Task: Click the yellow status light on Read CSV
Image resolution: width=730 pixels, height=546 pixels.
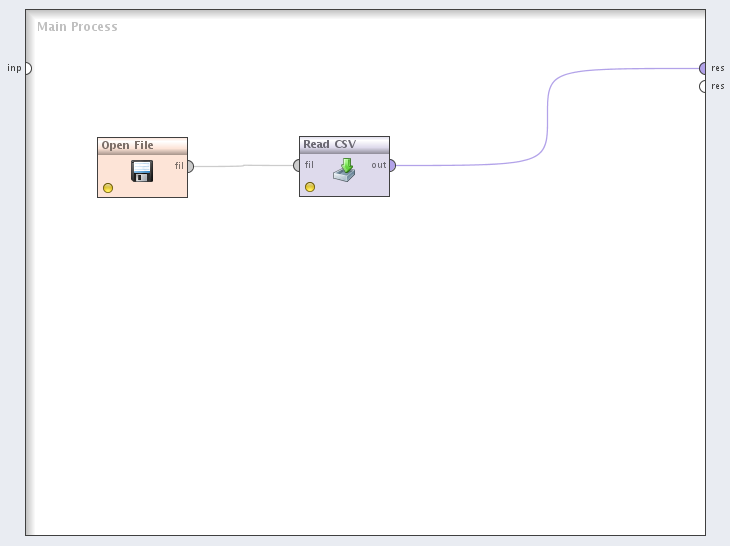Action: 310,187
